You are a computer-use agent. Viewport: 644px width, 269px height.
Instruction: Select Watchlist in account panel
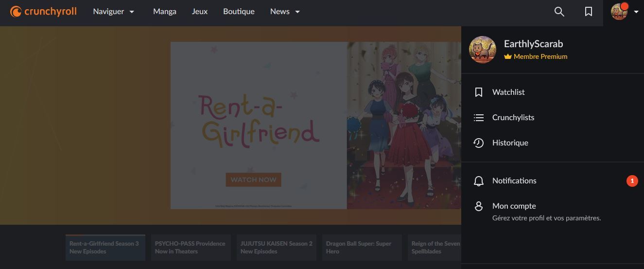pyautogui.click(x=553, y=92)
